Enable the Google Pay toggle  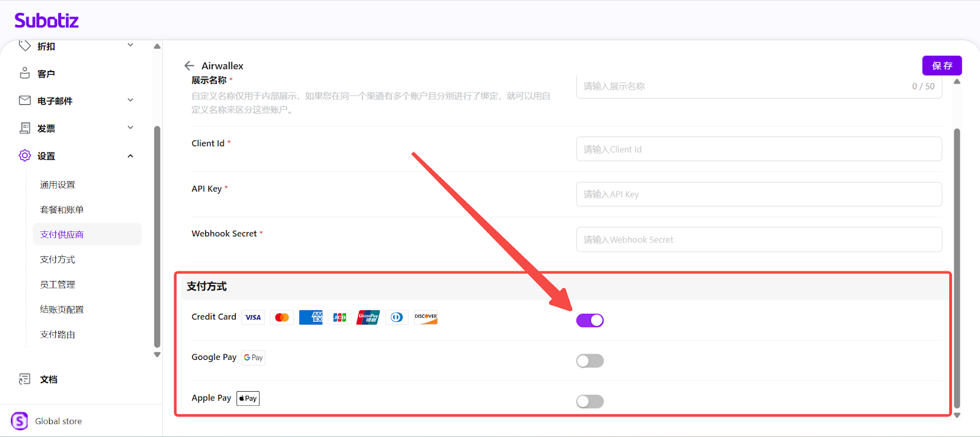tap(590, 361)
